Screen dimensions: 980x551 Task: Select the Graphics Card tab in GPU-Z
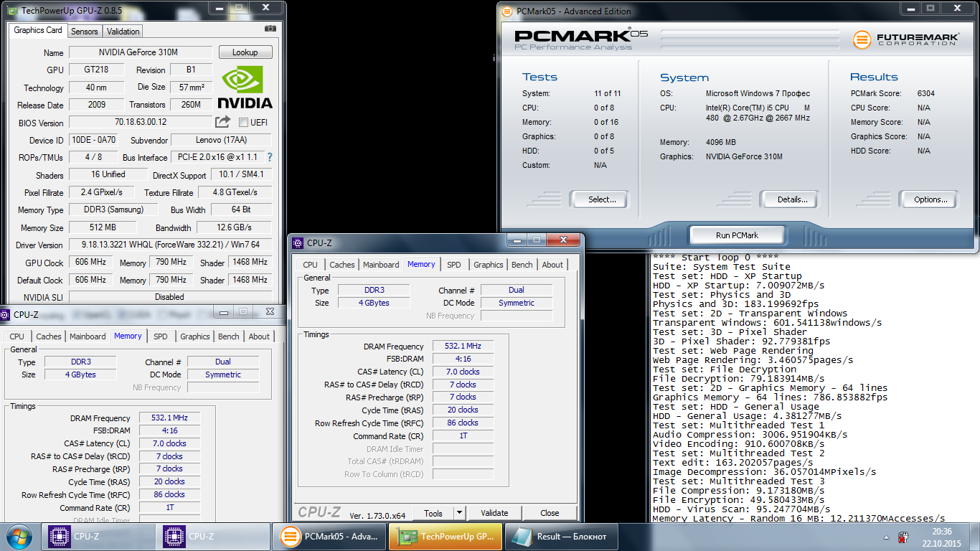[38, 30]
